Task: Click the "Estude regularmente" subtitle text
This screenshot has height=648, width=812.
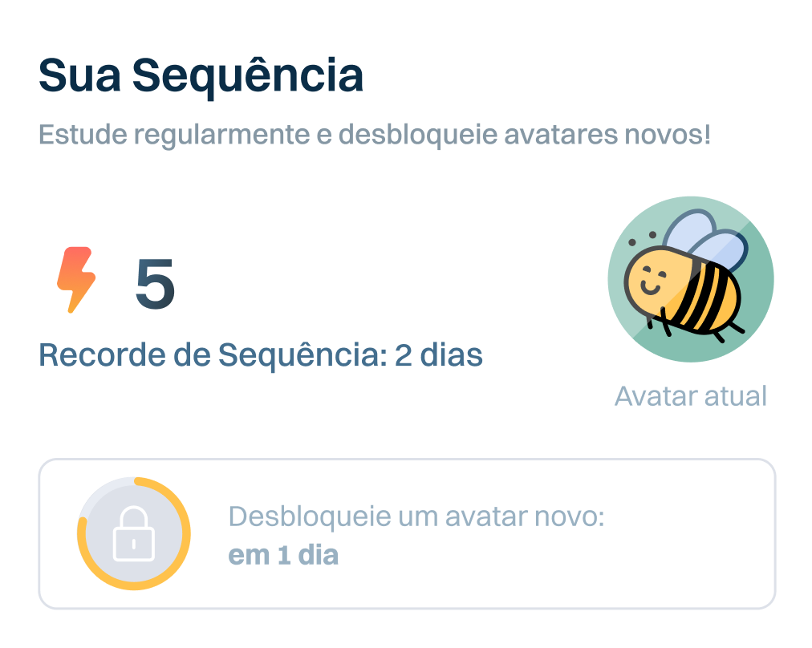Action: click(374, 135)
